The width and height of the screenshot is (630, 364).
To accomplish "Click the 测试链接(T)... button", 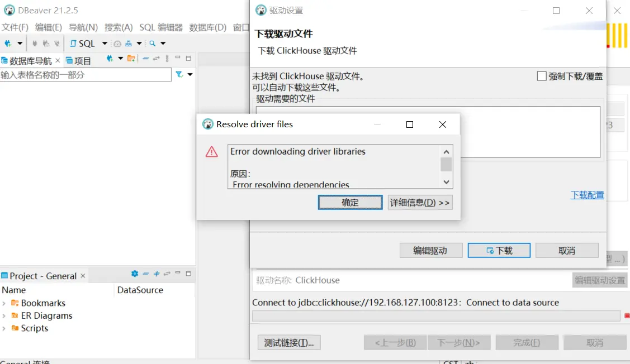I will 289,343.
